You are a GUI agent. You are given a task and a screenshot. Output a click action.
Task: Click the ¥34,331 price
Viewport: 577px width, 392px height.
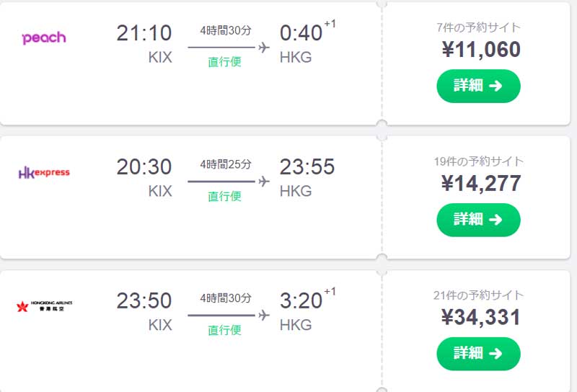pos(480,316)
